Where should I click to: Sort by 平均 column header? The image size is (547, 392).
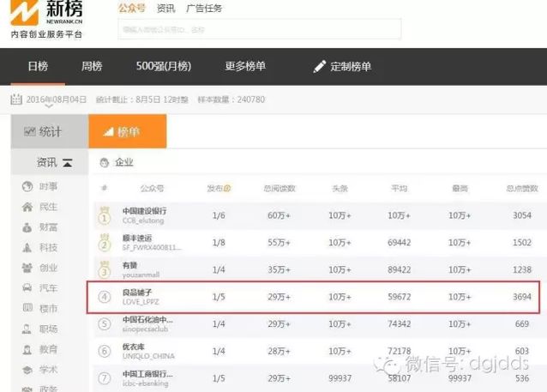399,189
